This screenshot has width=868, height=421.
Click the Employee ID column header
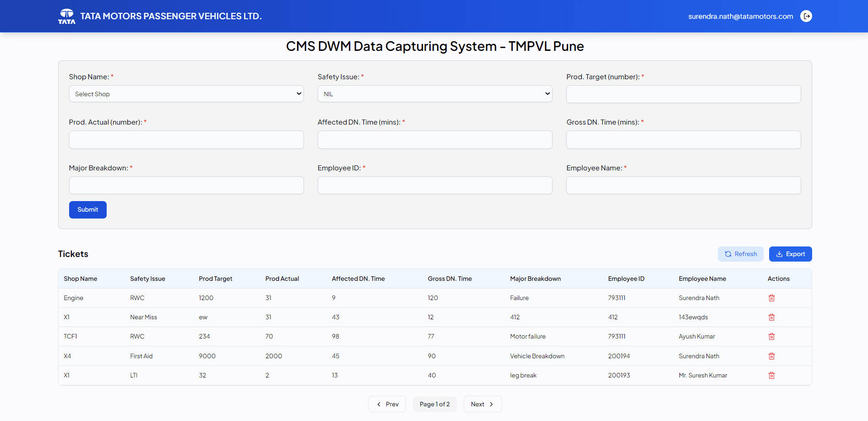(626, 279)
